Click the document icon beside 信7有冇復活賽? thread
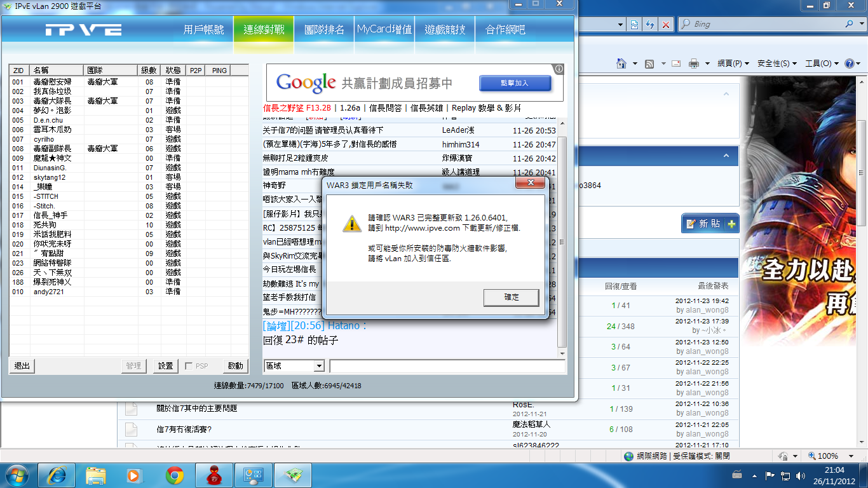 coord(131,430)
